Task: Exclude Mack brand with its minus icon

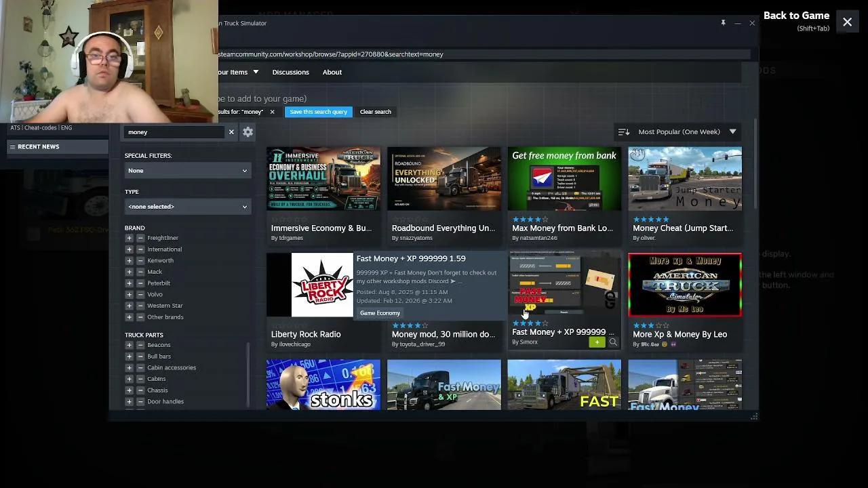Action: click(x=140, y=272)
